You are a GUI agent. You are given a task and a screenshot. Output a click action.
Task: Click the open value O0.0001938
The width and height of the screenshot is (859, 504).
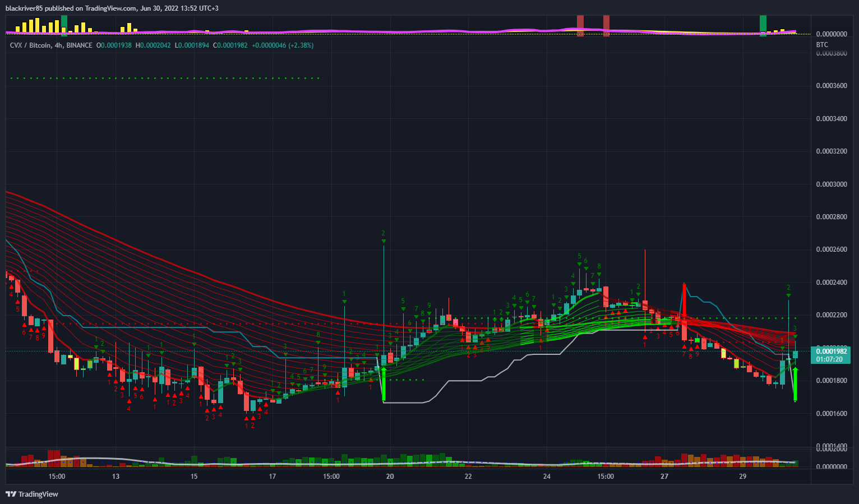[x=114, y=45]
